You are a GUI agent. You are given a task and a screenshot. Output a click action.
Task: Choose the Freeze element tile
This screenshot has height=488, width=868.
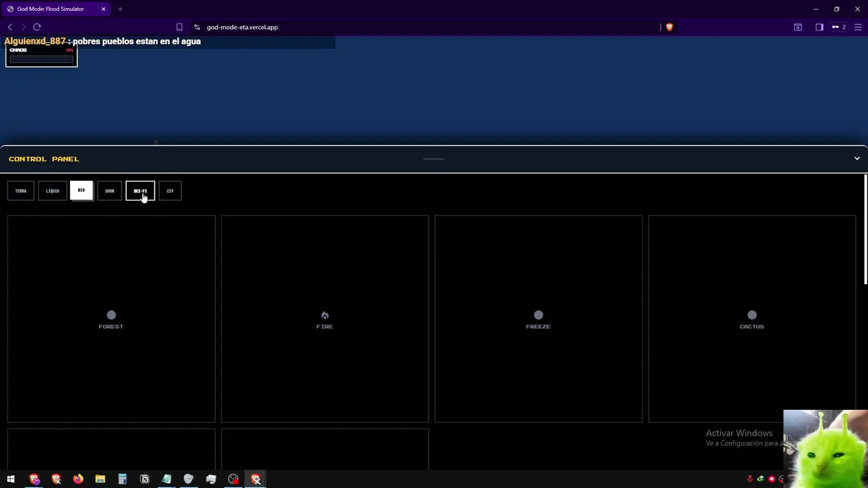coord(538,319)
